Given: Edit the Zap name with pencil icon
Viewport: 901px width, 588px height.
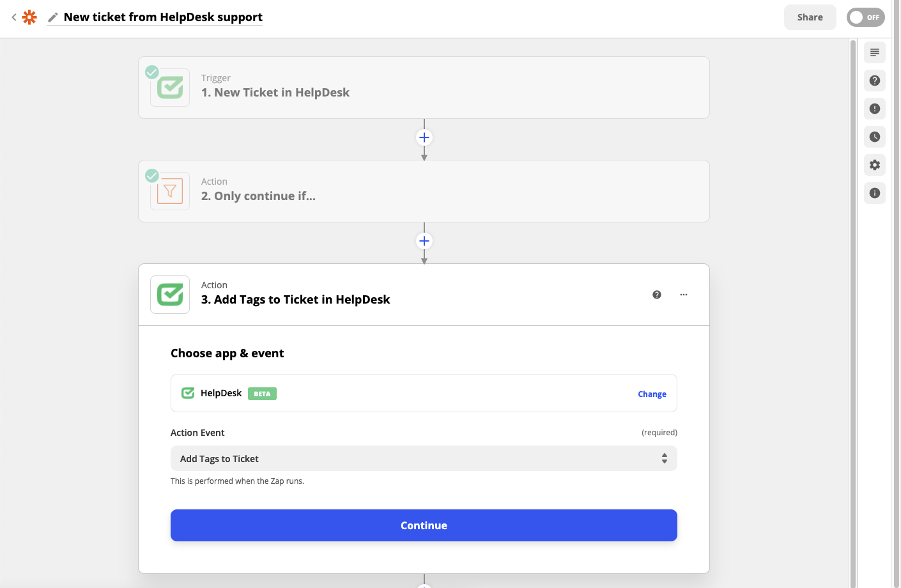Looking at the screenshot, I should coord(53,17).
